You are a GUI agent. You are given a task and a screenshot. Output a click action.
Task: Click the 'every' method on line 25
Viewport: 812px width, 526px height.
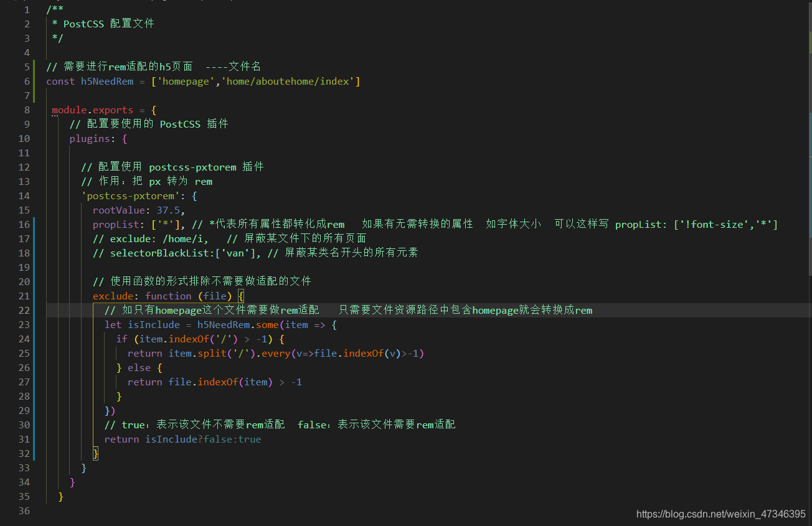tap(276, 354)
